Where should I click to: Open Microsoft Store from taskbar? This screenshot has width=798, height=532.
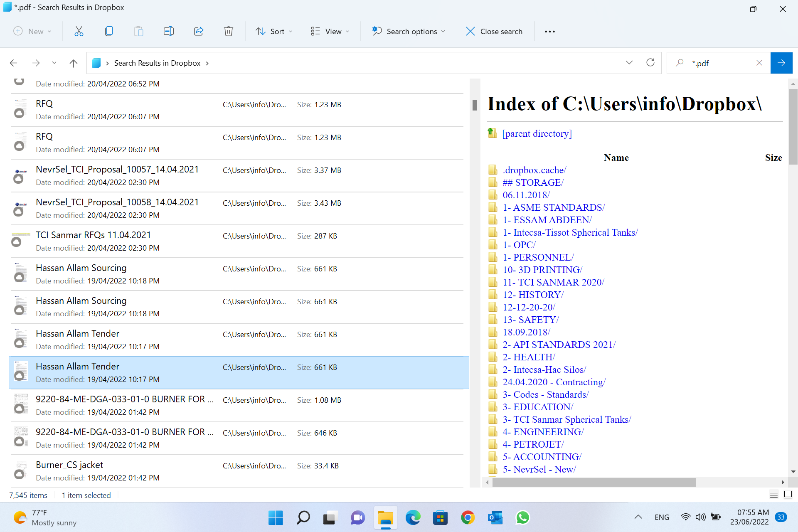(440, 518)
